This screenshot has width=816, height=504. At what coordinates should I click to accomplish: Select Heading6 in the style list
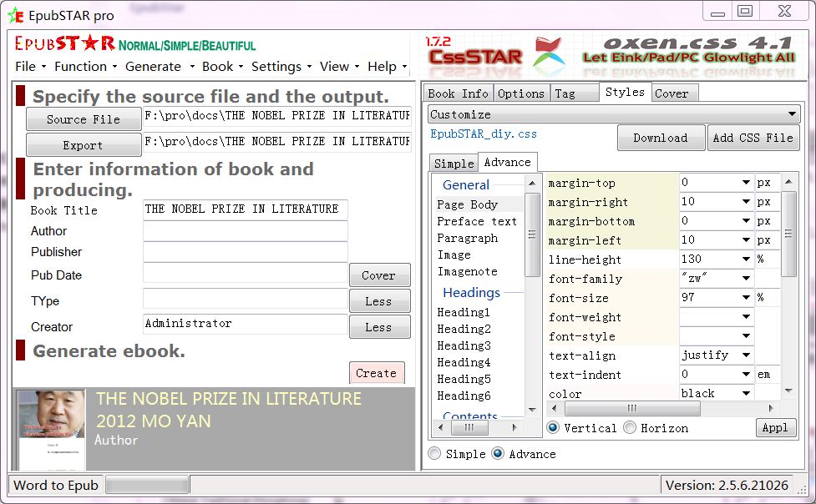(x=464, y=396)
